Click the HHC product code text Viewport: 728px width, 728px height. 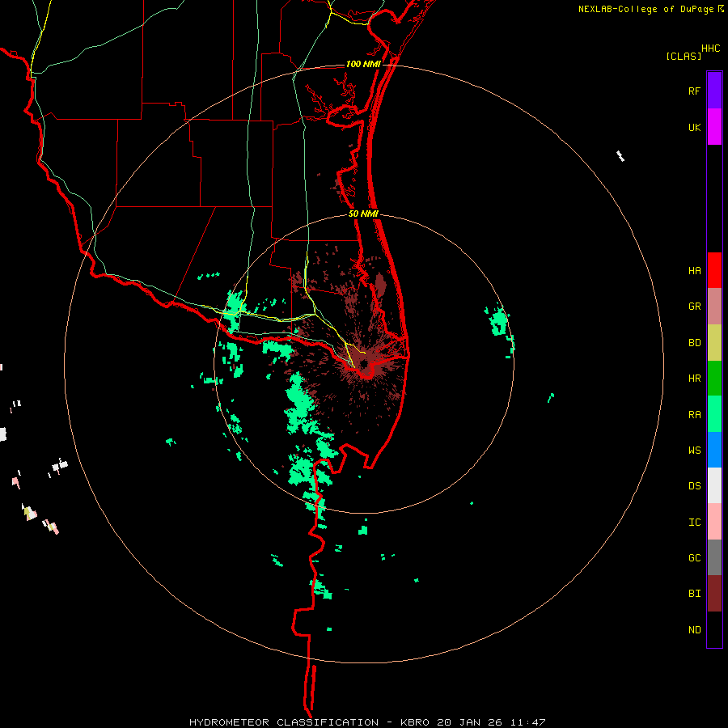711,49
